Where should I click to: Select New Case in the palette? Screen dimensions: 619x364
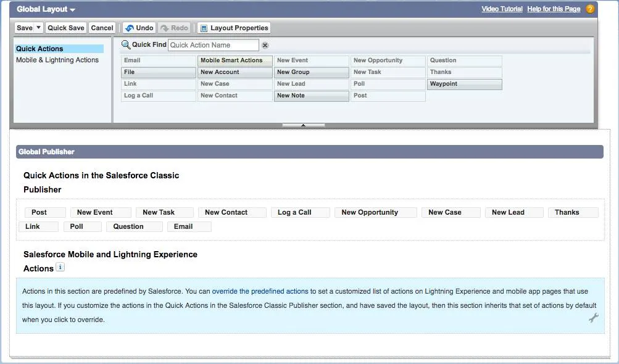pyautogui.click(x=235, y=84)
